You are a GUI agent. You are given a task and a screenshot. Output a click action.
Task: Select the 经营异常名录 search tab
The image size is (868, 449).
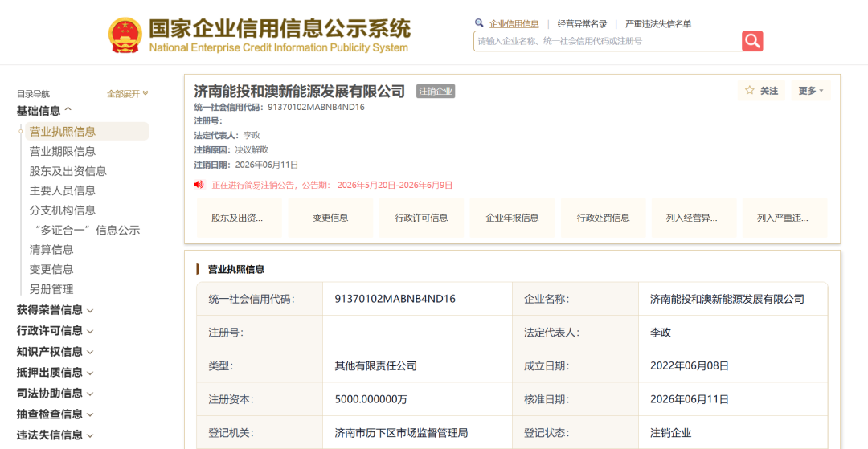click(582, 24)
